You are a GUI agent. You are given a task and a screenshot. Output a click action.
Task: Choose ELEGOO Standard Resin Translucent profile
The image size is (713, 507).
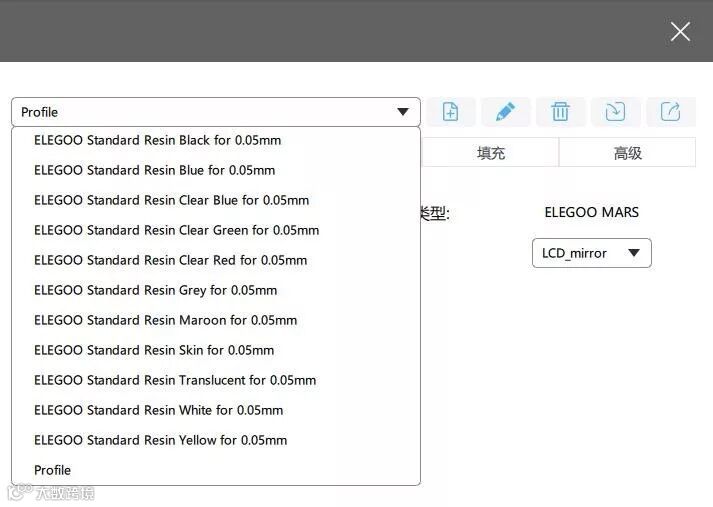click(216, 380)
